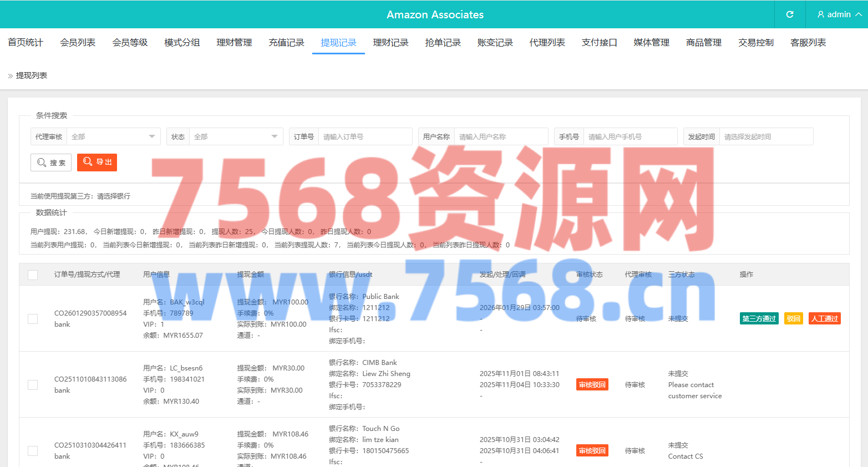Click the start time date picker field
Screen dimensions: 868x467
(766, 136)
